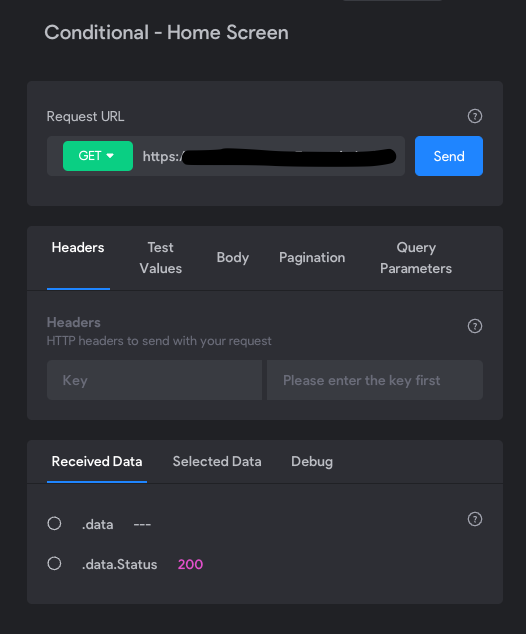
Task: Click the .data.Status label
Action: tap(120, 564)
